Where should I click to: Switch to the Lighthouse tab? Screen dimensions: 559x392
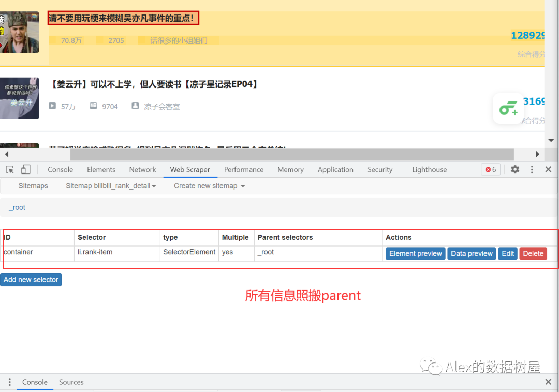tap(429, 169)
